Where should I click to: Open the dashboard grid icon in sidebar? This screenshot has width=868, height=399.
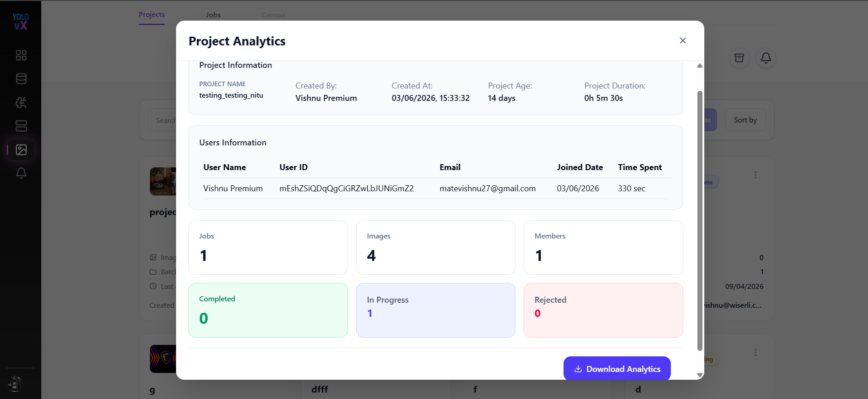coord(21,55)
